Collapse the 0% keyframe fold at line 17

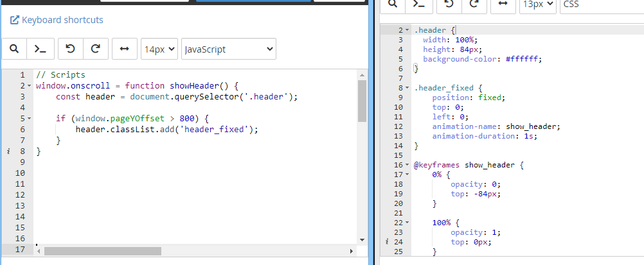click(407, 175)
